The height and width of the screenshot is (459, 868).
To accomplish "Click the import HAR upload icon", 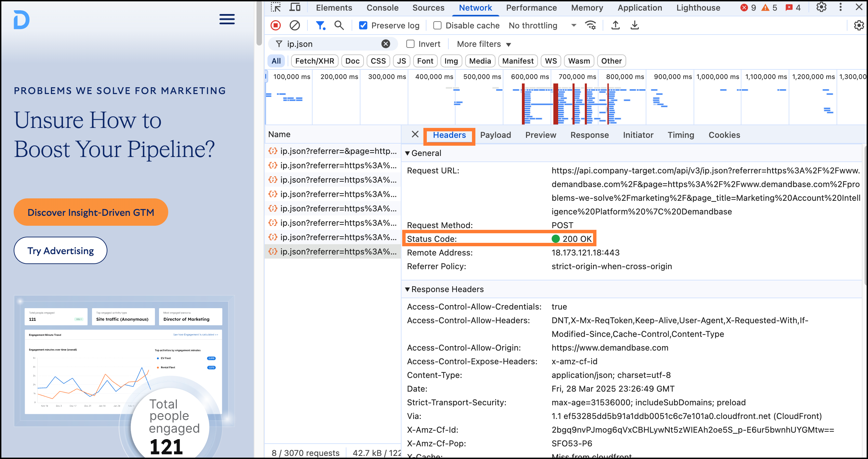I will 616,25.
